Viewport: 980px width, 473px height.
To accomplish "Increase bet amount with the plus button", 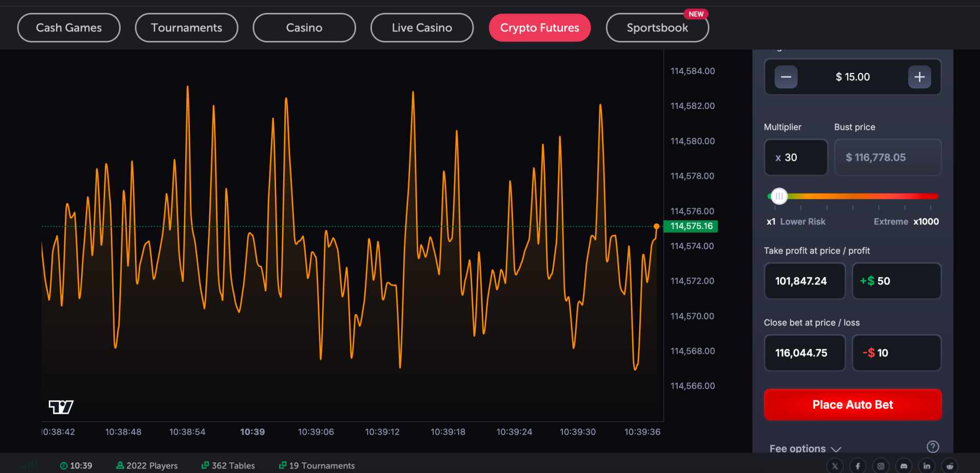I will (919, 77).
